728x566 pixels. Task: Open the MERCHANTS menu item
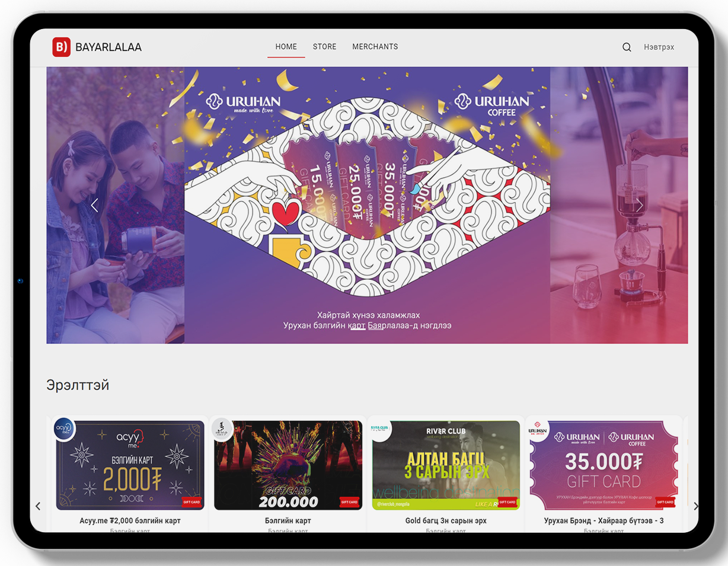pos(375,47)
